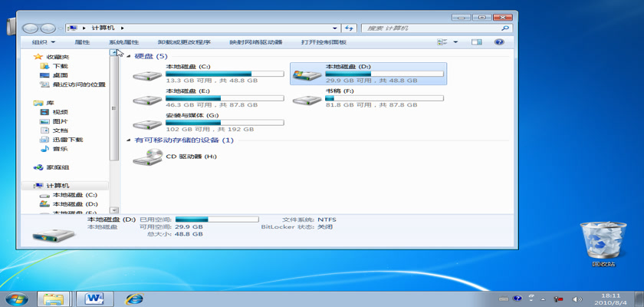This screenshot has width=644, height=307.
Task: Toggle the preview pane icon
Action: [x=476, y=42]
